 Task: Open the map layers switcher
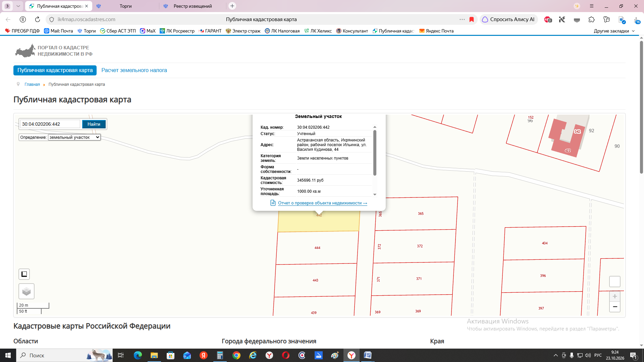coord(26,291)
